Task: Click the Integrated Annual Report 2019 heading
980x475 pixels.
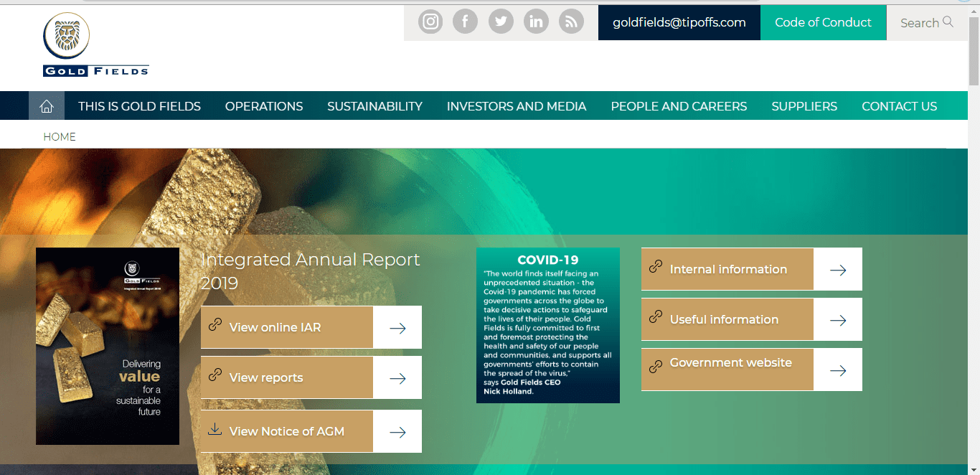Action: click(x=311, y=271)
